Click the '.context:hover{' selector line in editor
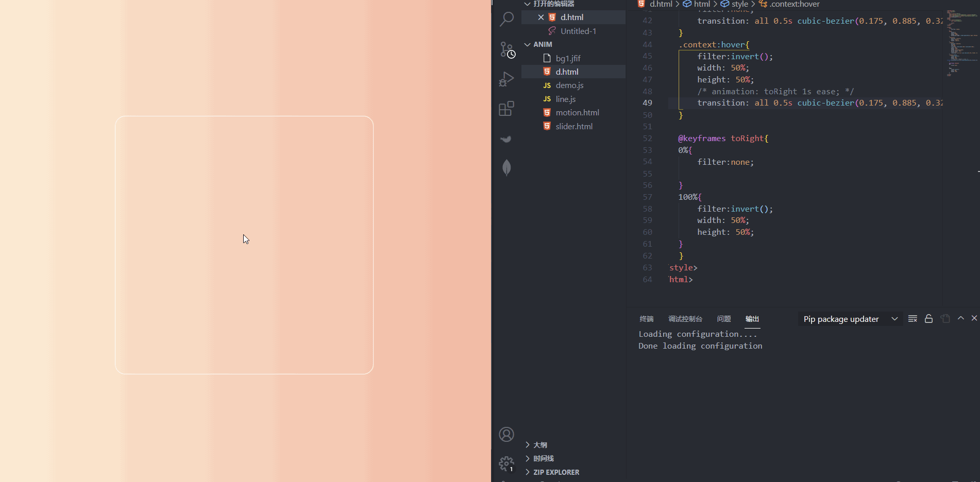The image size is (980, 482). coord(714,45)
